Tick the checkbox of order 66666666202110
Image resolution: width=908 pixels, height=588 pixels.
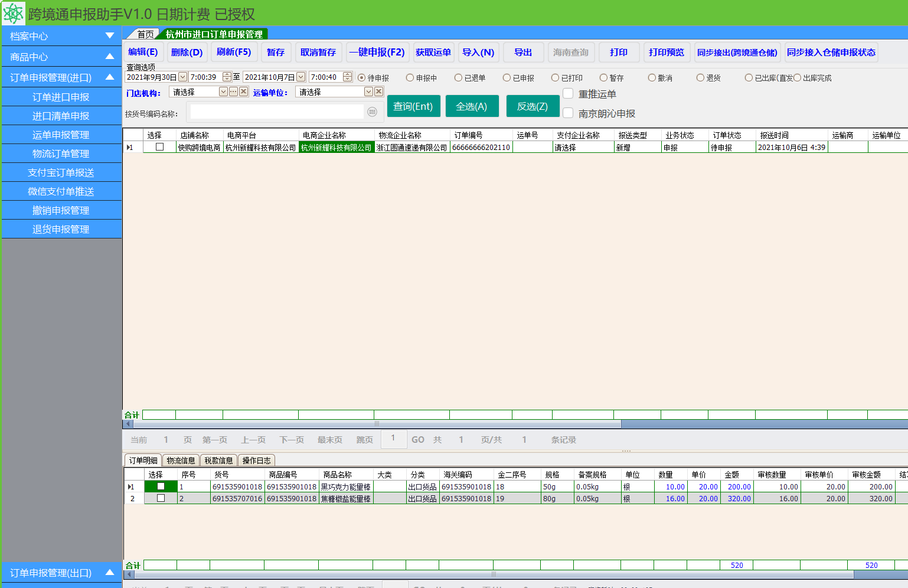(x=159, y=147)
